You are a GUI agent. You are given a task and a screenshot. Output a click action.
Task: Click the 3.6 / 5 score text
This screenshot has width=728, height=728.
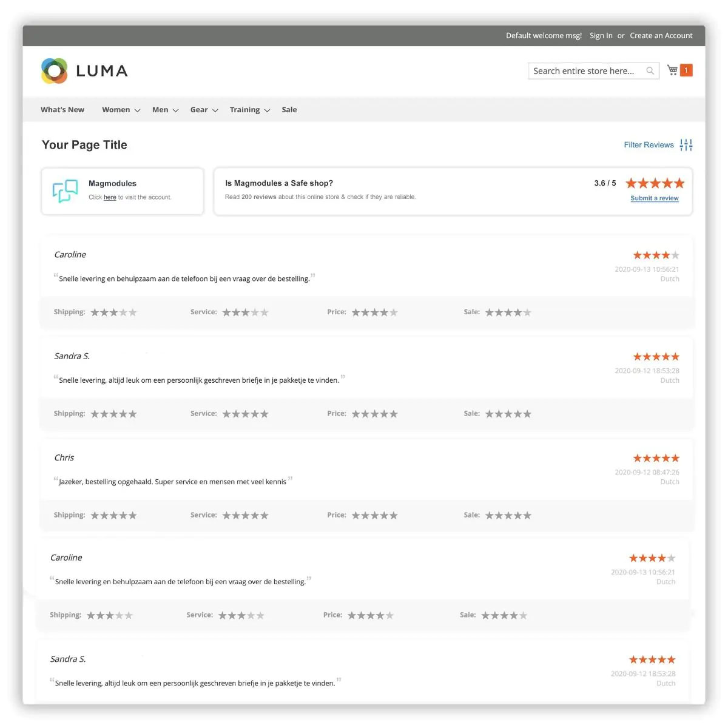[605, 183]
